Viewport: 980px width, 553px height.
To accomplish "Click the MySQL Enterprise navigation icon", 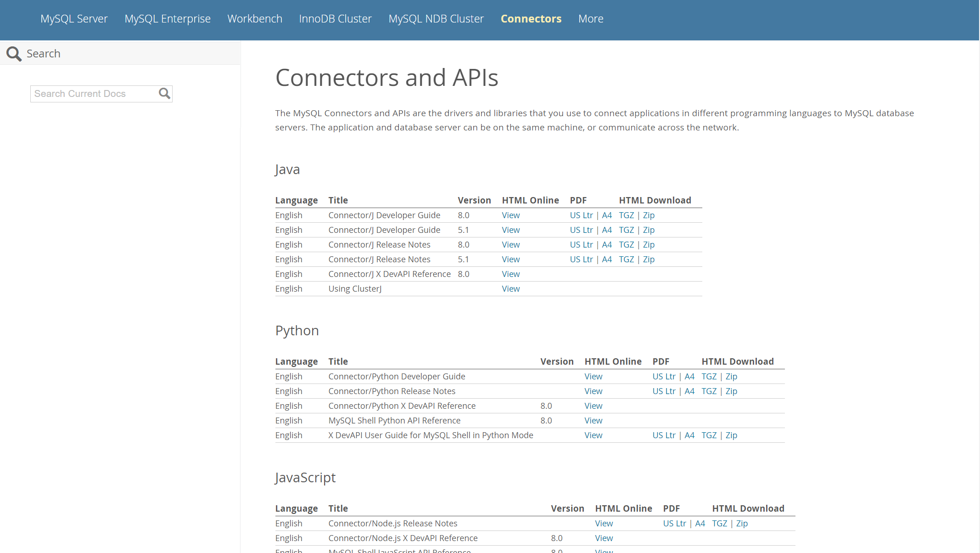I will [x=167, y=18].
